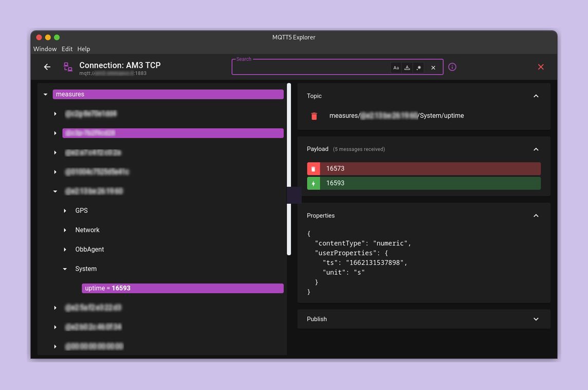Collapse the device node containing GPS
Image resolution: width=588 pixels, height=390 pixels.
[x=55, y=191]
